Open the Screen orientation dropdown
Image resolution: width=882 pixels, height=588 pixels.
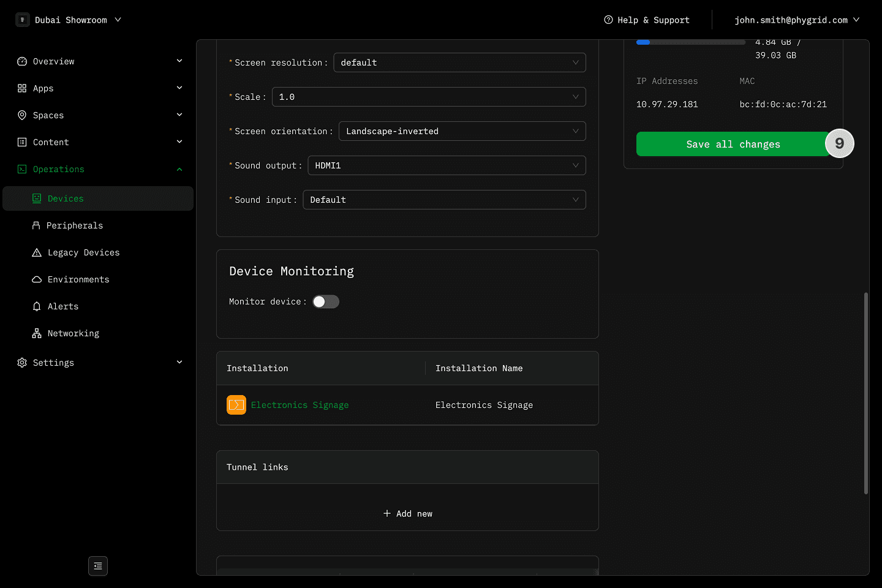[x=462, y=131]
